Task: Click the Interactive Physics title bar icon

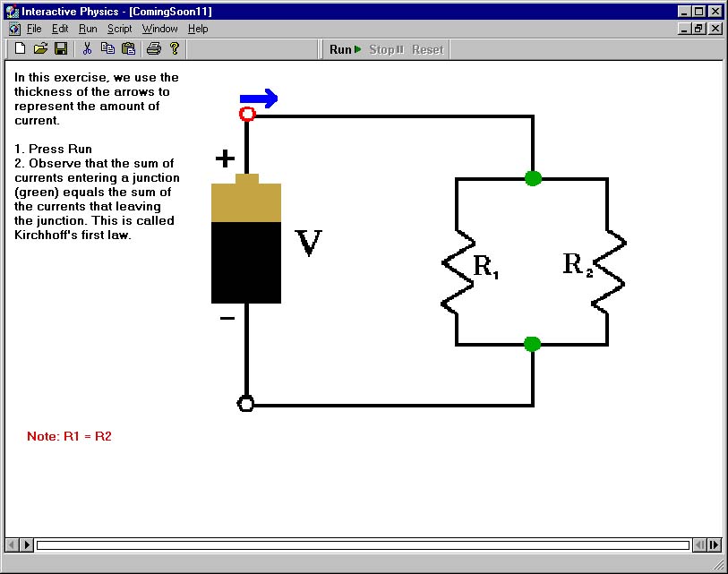Action: (13, 11)
